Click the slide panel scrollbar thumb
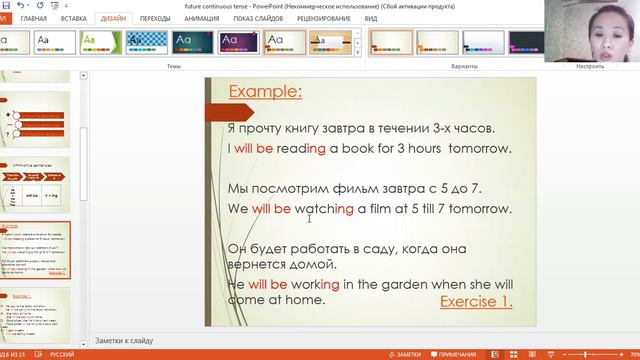 click(83, 164)
